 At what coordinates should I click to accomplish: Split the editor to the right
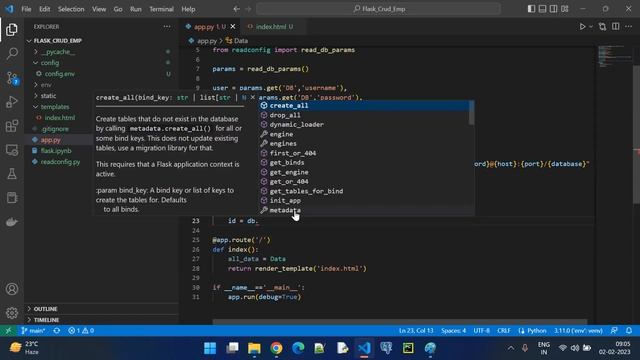tap(616, 27)
